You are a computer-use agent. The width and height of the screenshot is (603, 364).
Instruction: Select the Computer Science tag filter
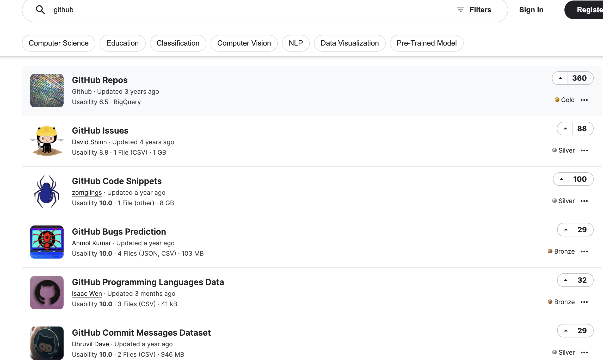pyautogui.click(x=59, y=43)
